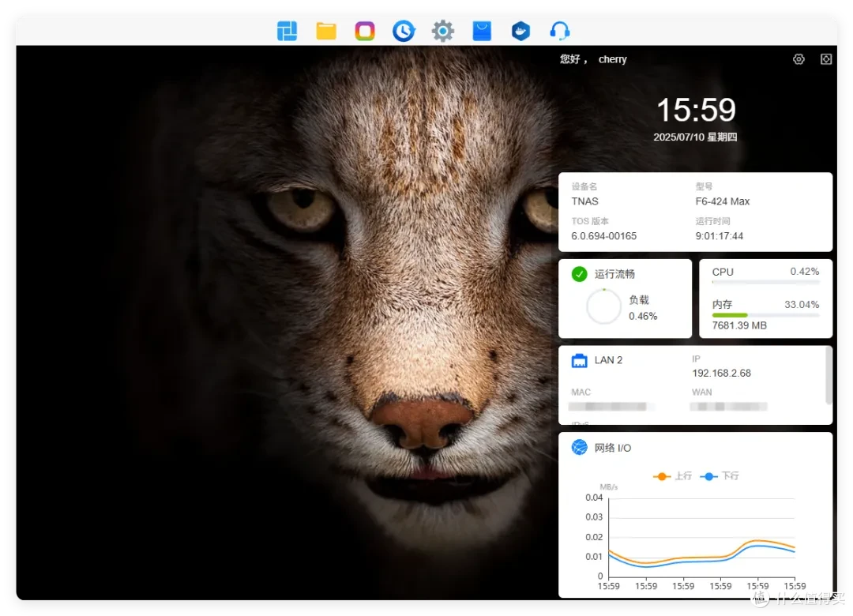Open the blue clock backup icon

404,31
